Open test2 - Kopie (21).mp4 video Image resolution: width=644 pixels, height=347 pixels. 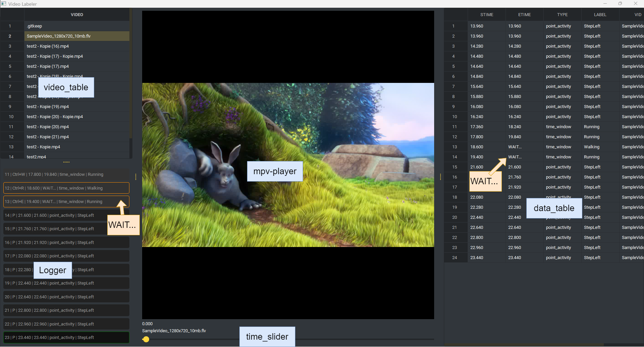(x=77, y=137)
